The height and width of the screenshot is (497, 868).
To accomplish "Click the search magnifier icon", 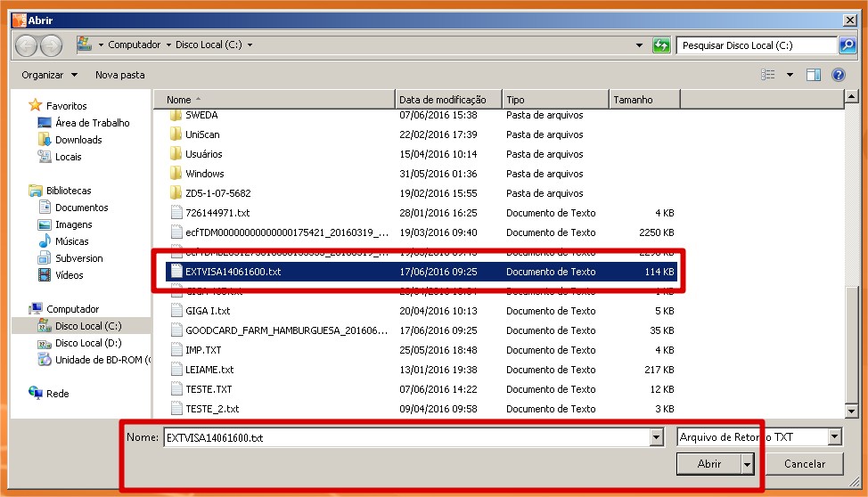I will [847, 45].
